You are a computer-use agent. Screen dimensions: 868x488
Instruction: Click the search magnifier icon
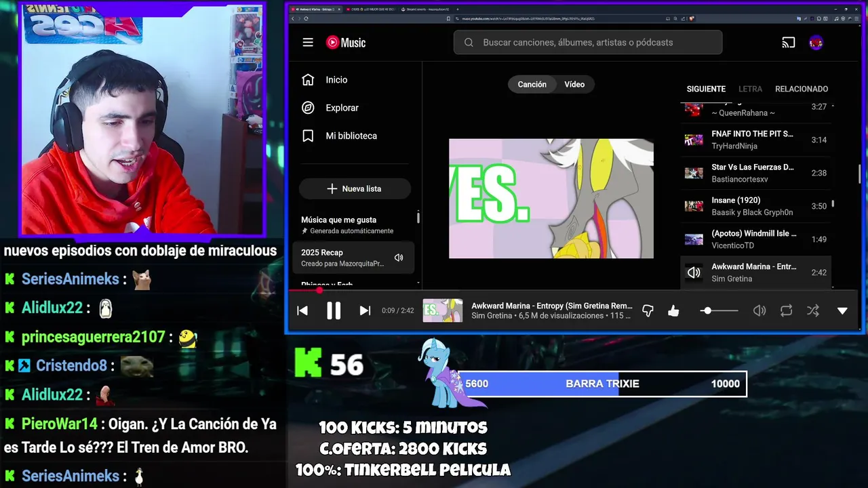[469, 43]
